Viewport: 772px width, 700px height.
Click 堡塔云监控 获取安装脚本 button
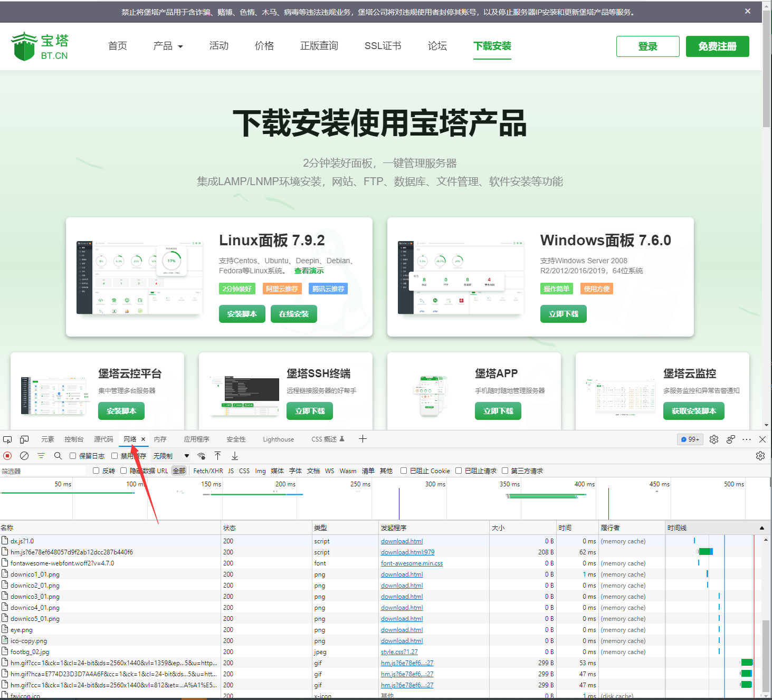pyautogui.click(x=693, y=411)
